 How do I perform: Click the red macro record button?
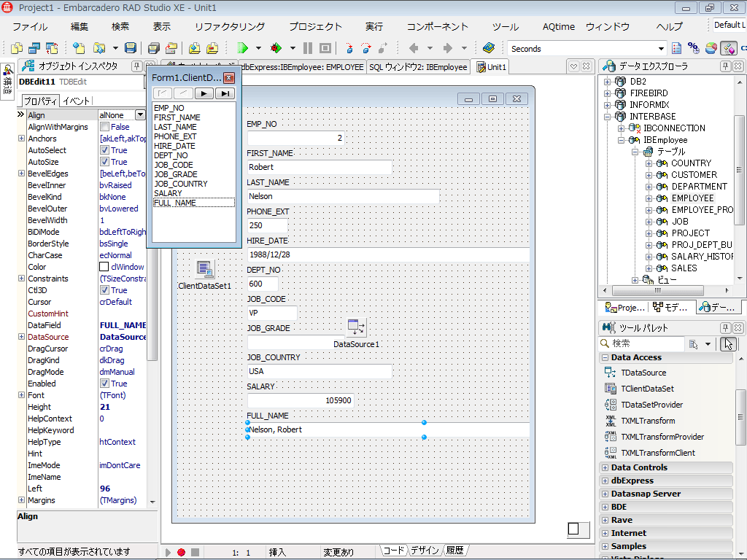[181, 553]
